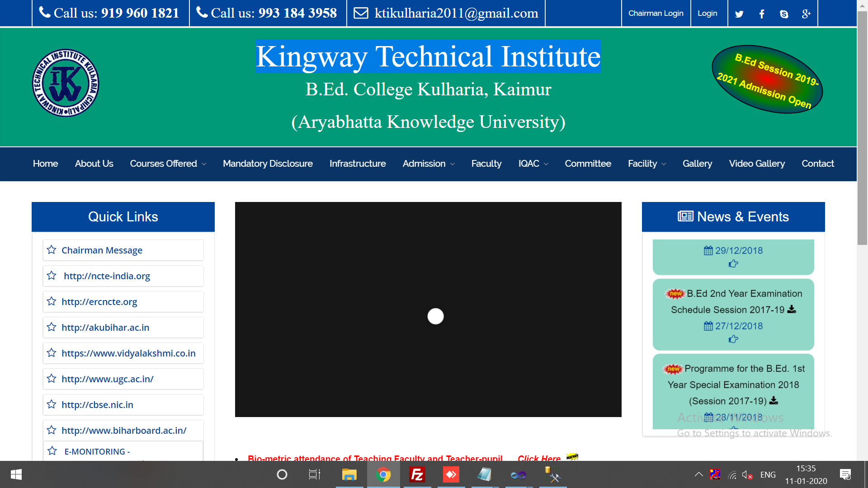The height and width of the screenshot is (488, 868).
Task: Open the Gallery page
Action: coord(697,164)
